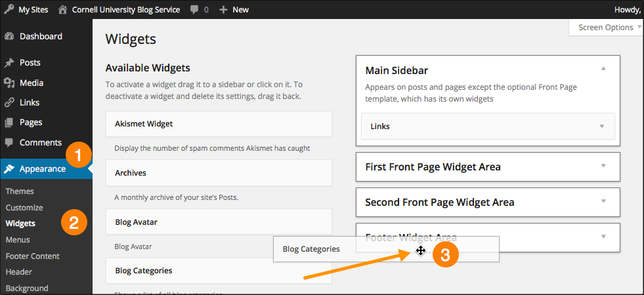Viewport: 644px width, 295px height.
Task: Click the Links chain icon
Action: 9,102
